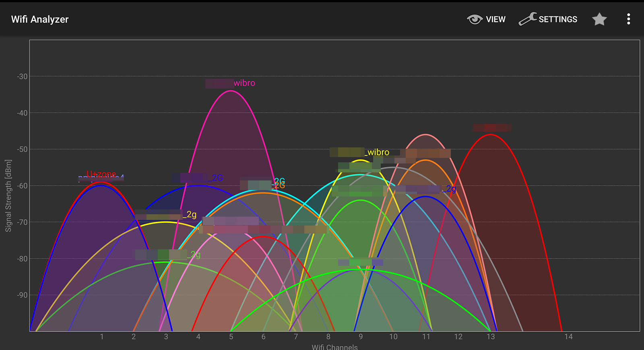Click channel 13 on the axis
Viewport: 644px width, 350px height.
point(491,337)
